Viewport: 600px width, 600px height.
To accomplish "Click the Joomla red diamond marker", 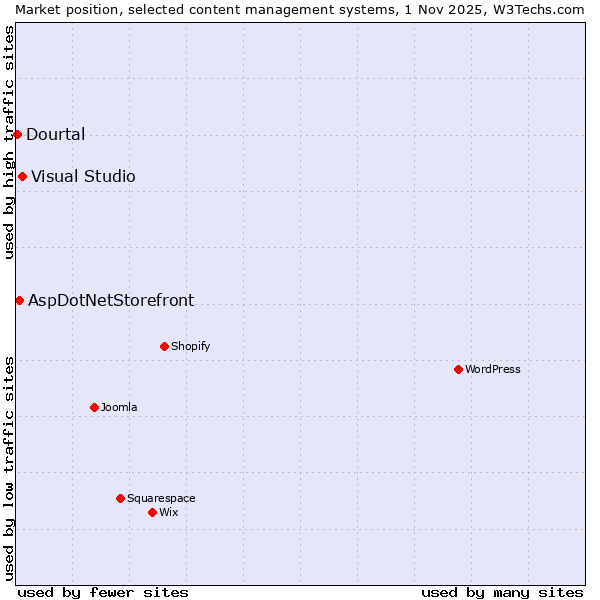I will coord(94,407).
